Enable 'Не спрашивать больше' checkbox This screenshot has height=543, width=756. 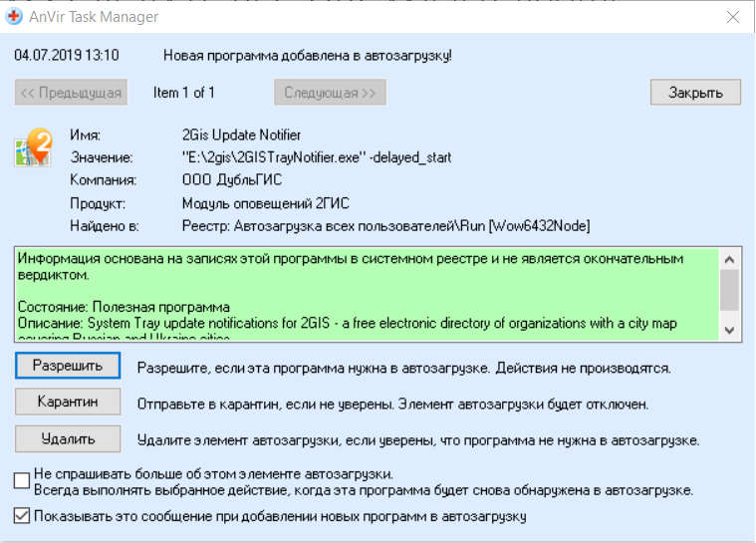[22, 480]
